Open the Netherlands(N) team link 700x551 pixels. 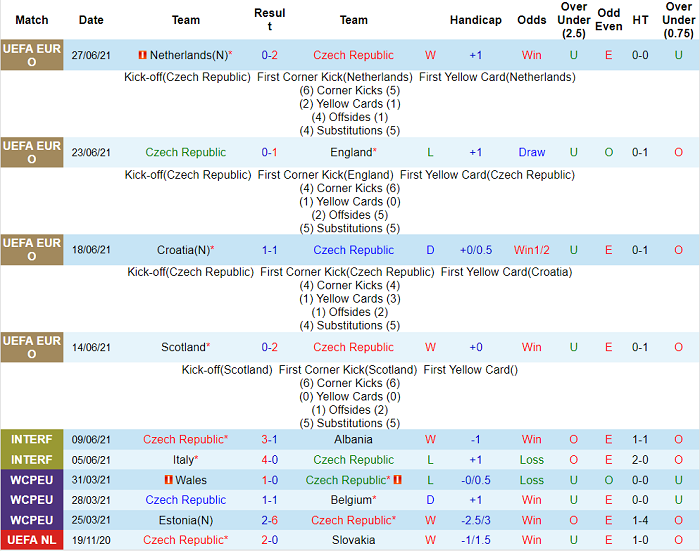pos(188,55)
